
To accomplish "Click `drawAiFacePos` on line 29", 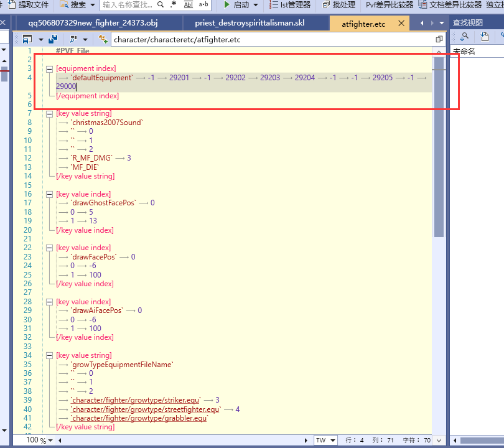I will [x=96, y=310].
